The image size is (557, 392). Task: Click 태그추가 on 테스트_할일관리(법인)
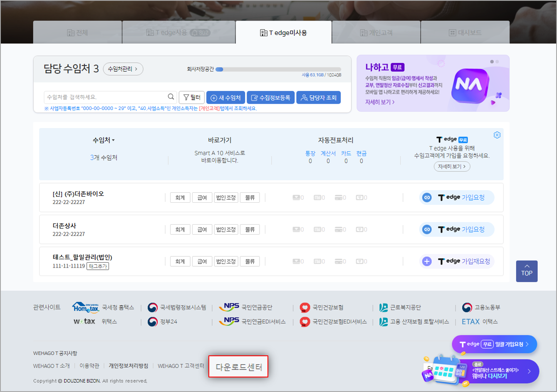pos(98,266)
